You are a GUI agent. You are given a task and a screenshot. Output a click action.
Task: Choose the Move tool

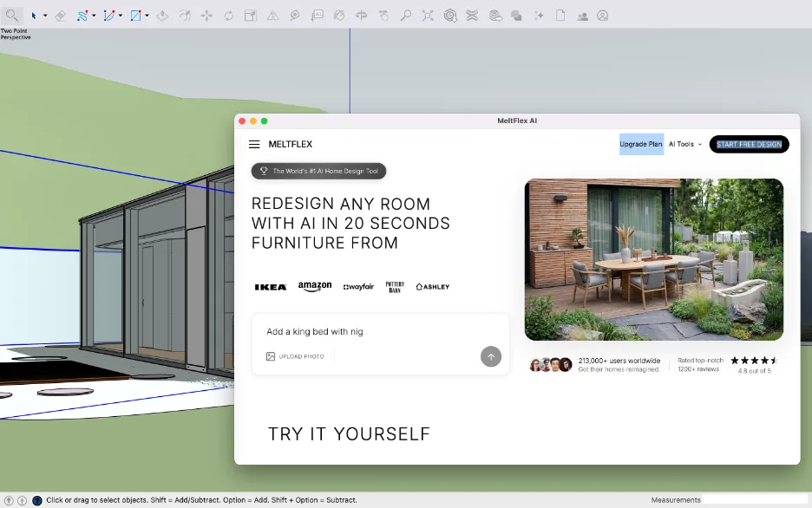pos(206,16)
